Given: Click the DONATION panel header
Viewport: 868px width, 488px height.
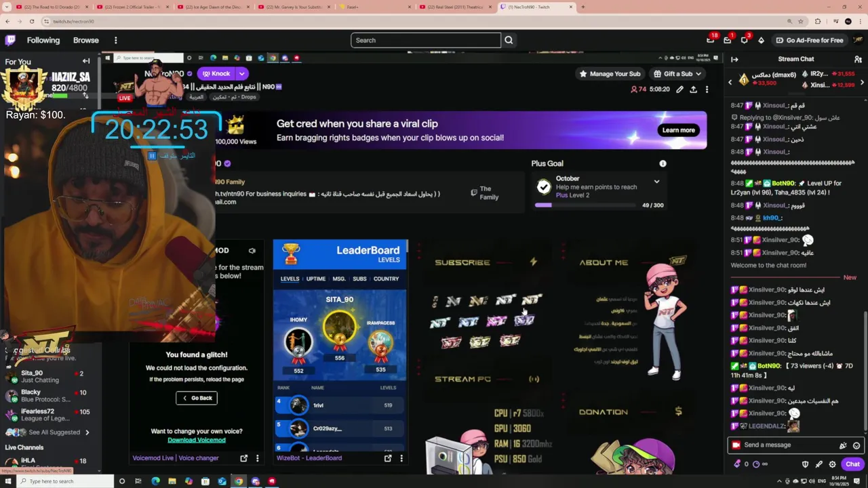Looking at the screenshot, I should pos(631,411).
